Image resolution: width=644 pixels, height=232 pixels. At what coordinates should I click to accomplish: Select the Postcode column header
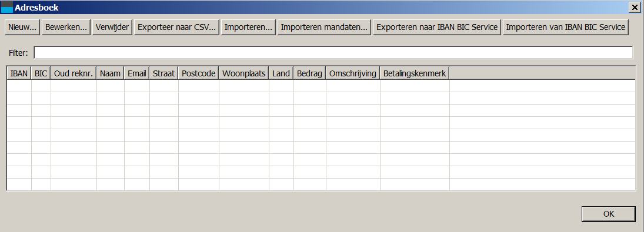pos(199,73)
